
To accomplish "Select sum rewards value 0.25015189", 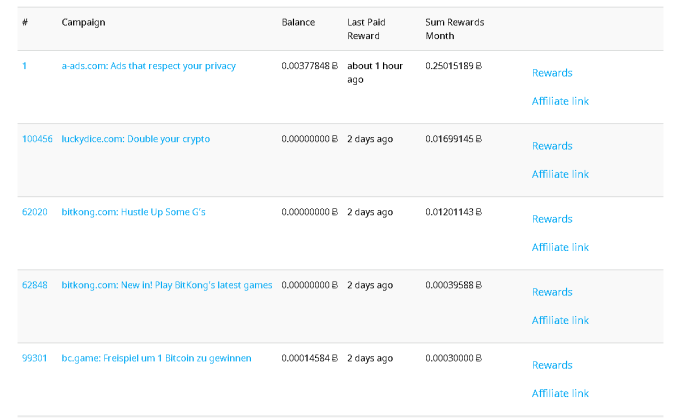I will tap(453, 66).
